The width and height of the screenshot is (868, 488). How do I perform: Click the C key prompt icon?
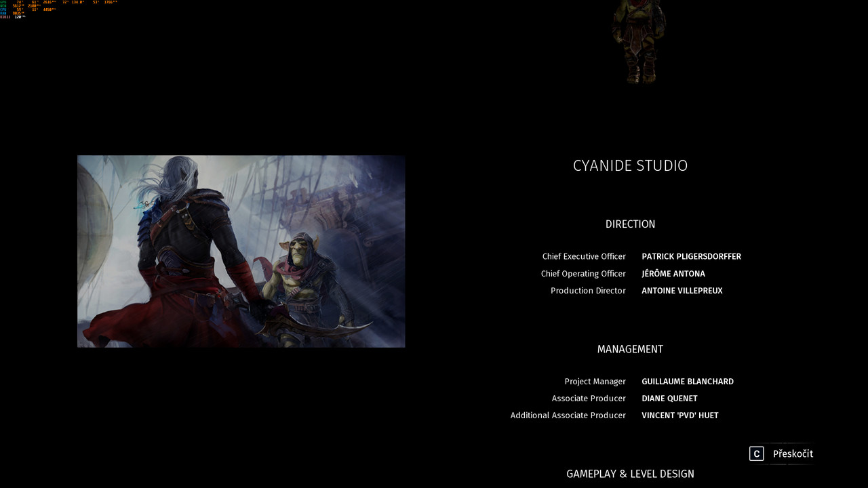757,454
